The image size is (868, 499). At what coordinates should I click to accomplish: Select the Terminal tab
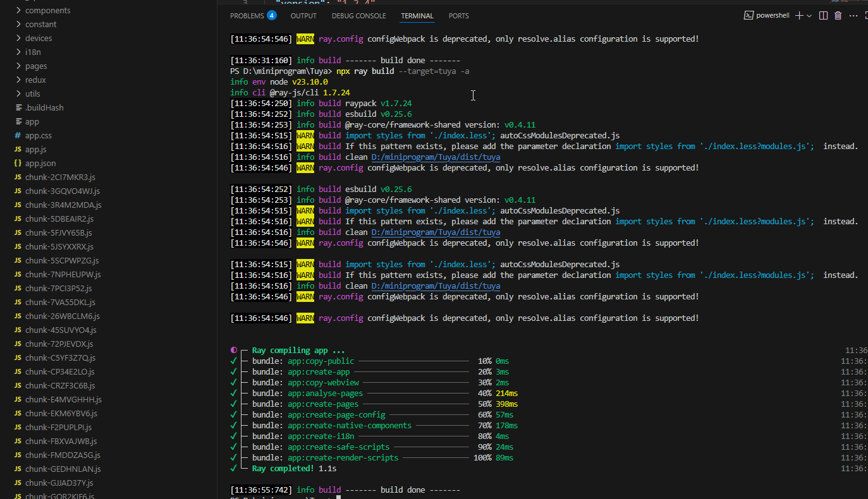click(x=417, y=16)
